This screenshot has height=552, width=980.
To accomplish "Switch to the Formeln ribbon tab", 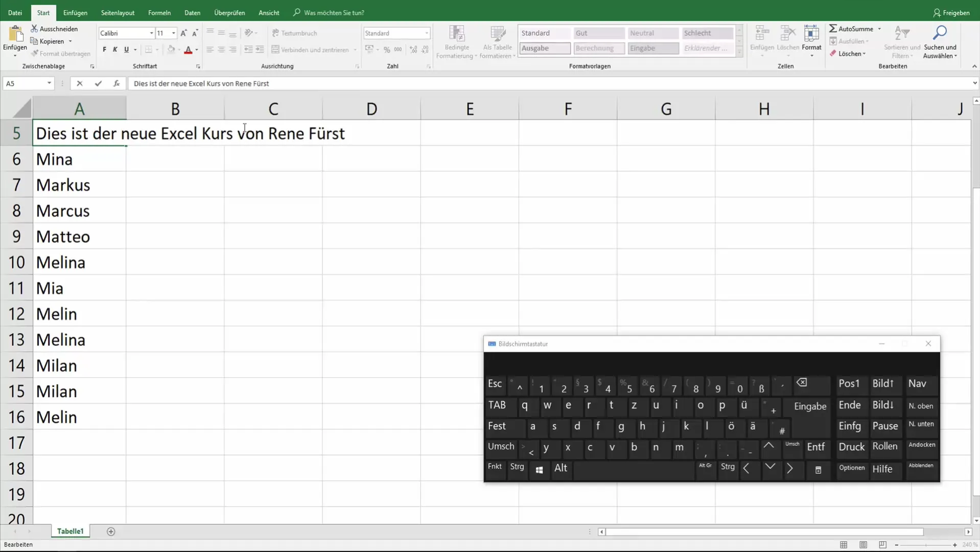I will pyautogui.click(x=159, y=13).
